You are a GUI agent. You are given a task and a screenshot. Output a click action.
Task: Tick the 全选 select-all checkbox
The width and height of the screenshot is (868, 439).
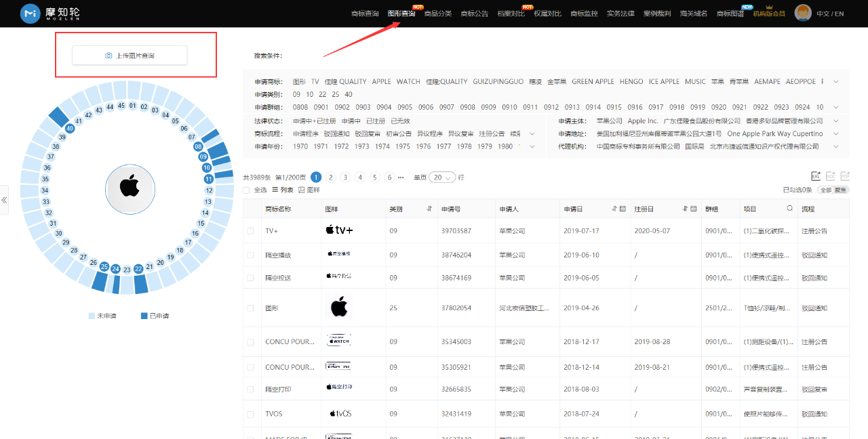click(x=246, y=190)
